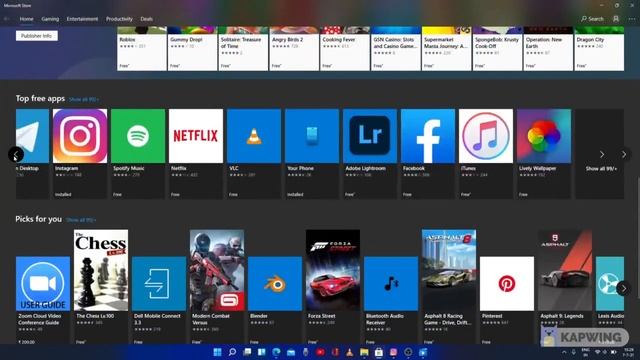Open the Facebook app tile
This screenshot has width=640, height=360.
pyautogui.click(x=428, y=153)
